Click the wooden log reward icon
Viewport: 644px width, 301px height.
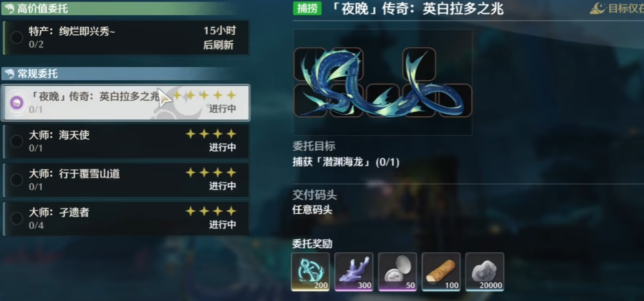[441, 272]
